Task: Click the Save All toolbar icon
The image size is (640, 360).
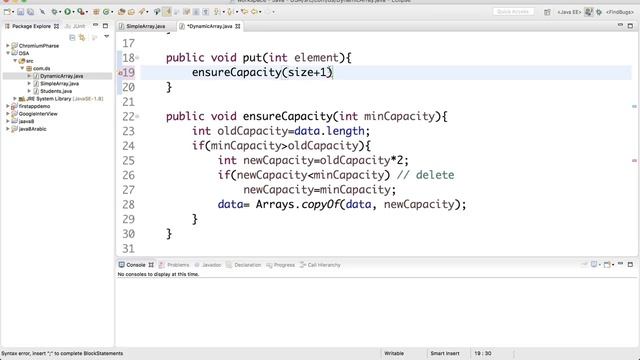Action: tap(31, 12)
